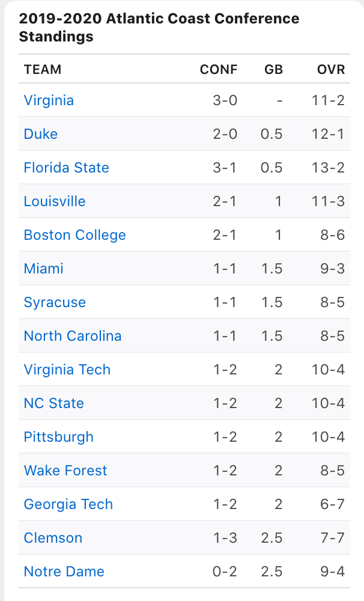Go to the Louisville team page
The image size is (364, 601).
pos(55,201)
